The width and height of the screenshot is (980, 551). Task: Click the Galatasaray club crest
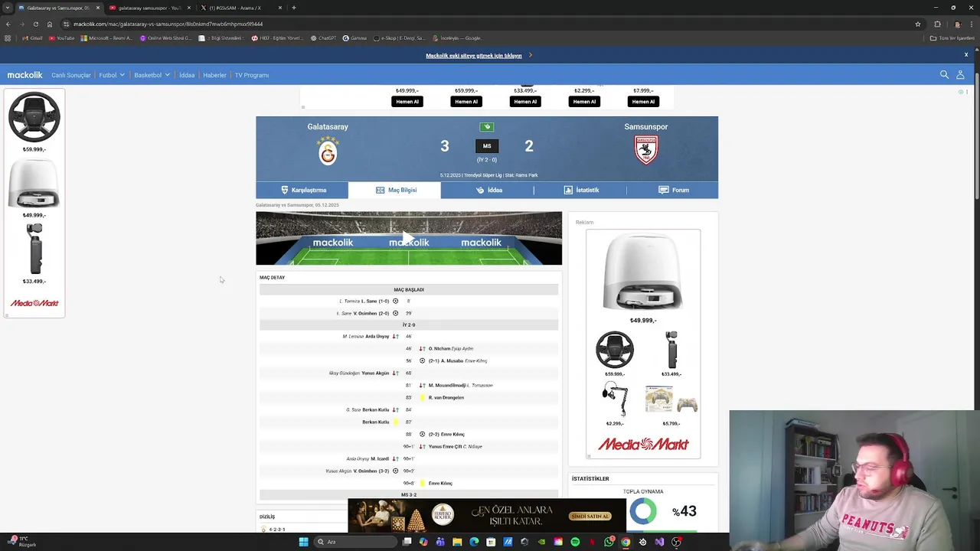pyautogui.click(x=328, y=151)
